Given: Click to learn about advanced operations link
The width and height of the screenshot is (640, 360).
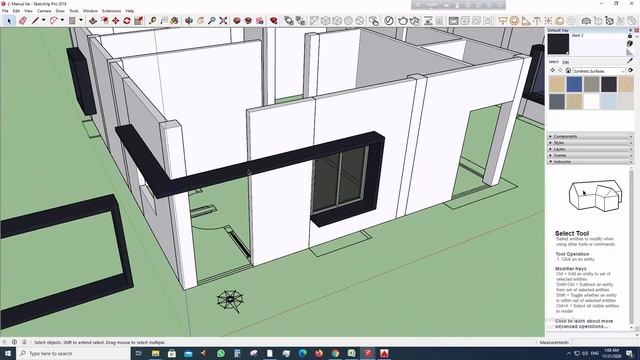Looking at the screenshot, I should (x=584, y=324).
